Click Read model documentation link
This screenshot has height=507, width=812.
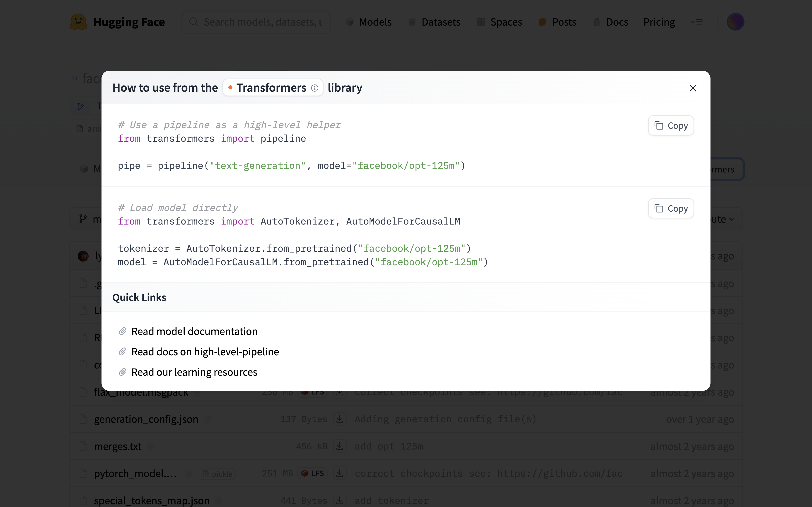(x=194, y=331)
